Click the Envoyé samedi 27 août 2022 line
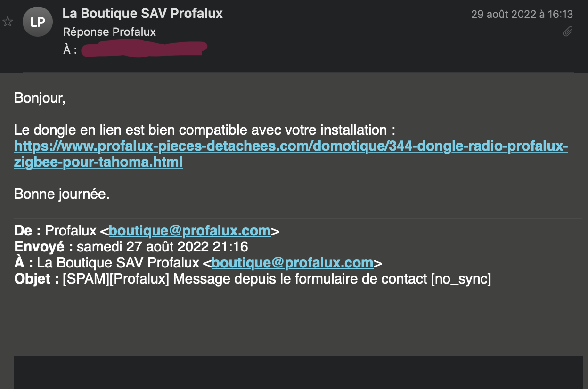The image size is (588, 389). click(131, 247)
